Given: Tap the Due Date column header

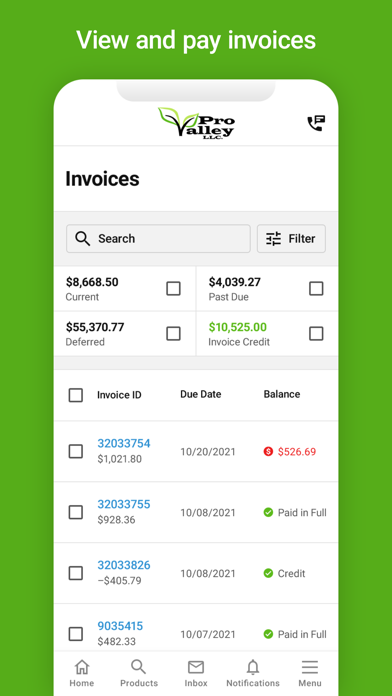Looking at the screenshot, I should tap(201, 394).
